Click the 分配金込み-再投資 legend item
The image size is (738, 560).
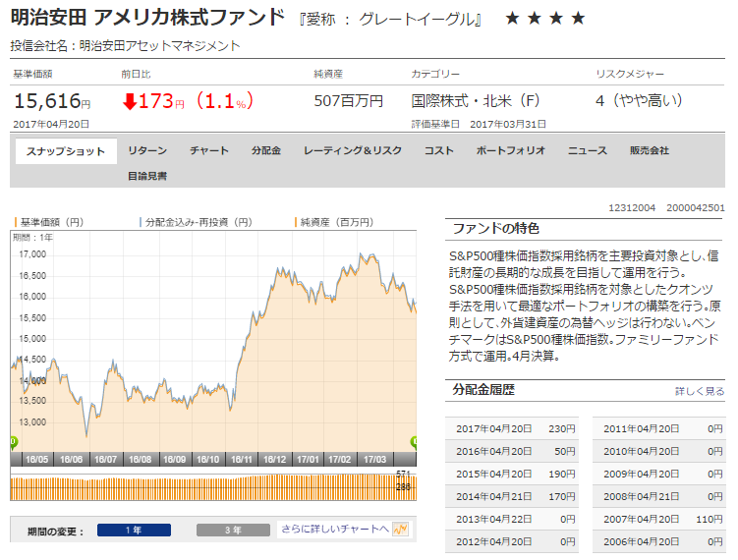coord(196,222)
